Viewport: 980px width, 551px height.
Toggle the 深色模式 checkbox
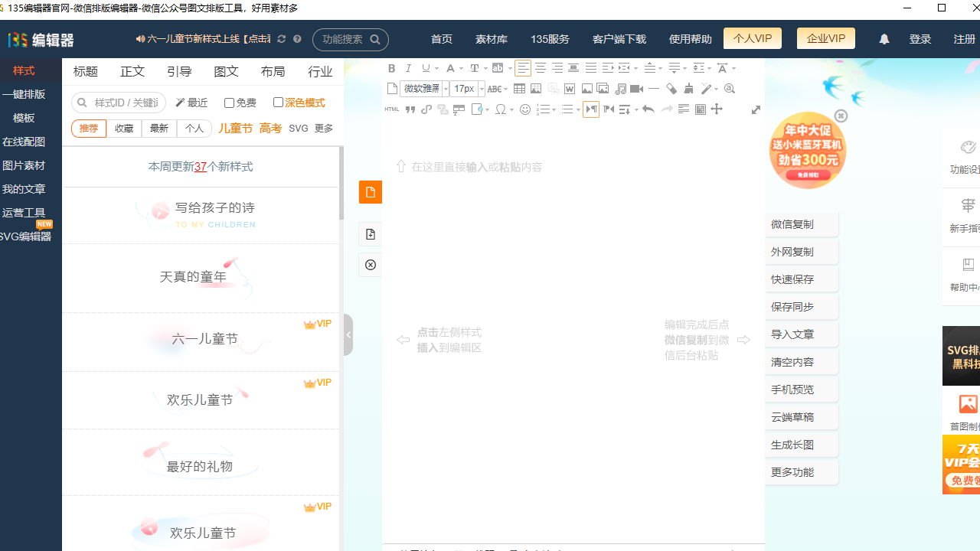pyautogui.click(x=278, y=102)
